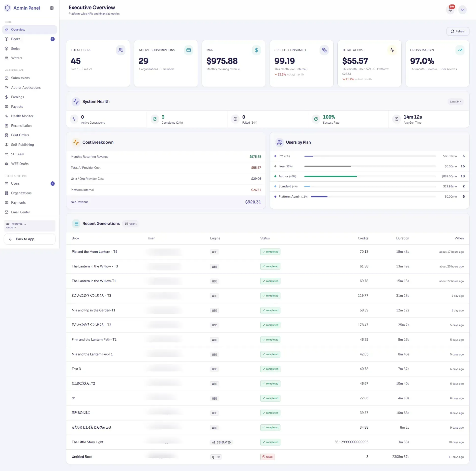Image resolution: width=476 pixels, height=471 pixels.
Task: Open the Overview section
Action: (30, 29)
